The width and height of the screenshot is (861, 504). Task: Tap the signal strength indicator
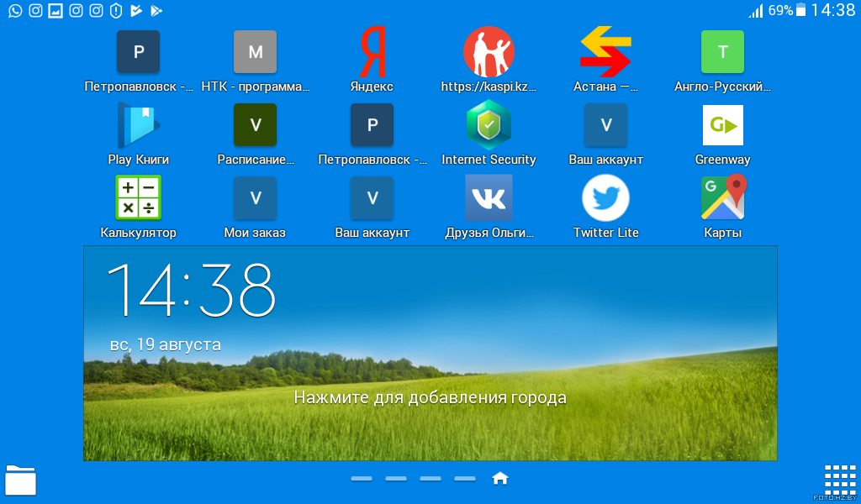click(x=756, y=10)
